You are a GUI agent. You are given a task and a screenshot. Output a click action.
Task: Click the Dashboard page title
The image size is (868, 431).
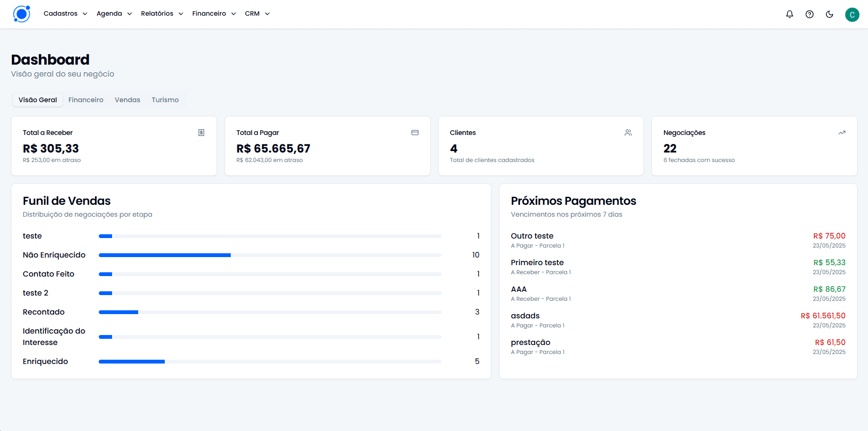point(50,59)
